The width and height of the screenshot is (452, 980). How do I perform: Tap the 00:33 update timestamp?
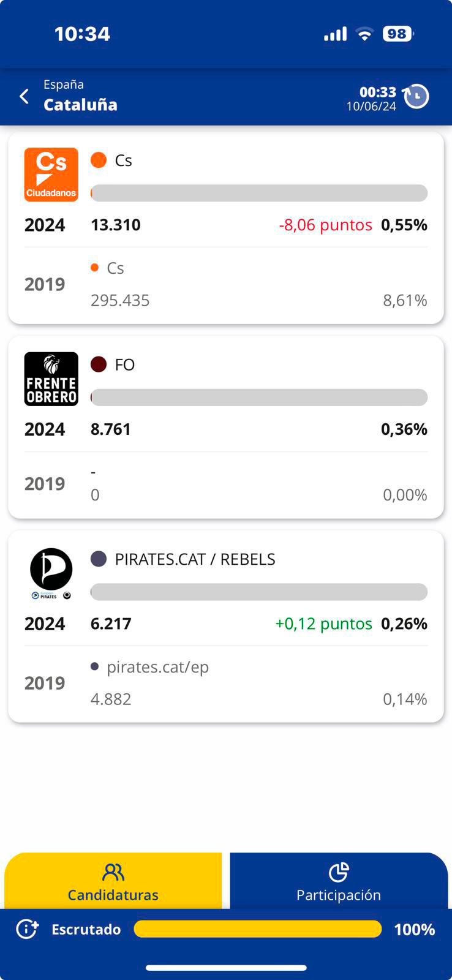(377, 92)
